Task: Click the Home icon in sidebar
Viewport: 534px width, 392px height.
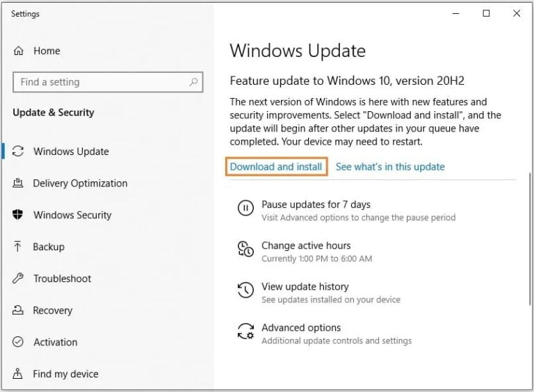Action: [19, 51]
